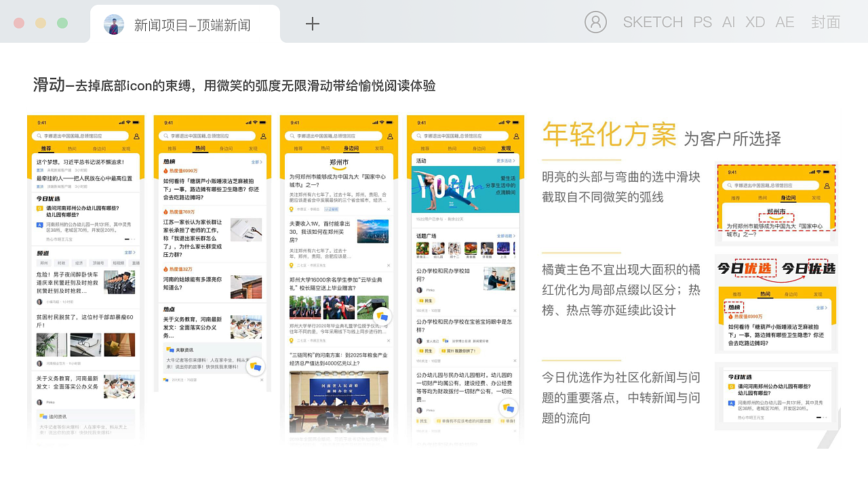Click the 话题广场 section title

tap(427, 236)
